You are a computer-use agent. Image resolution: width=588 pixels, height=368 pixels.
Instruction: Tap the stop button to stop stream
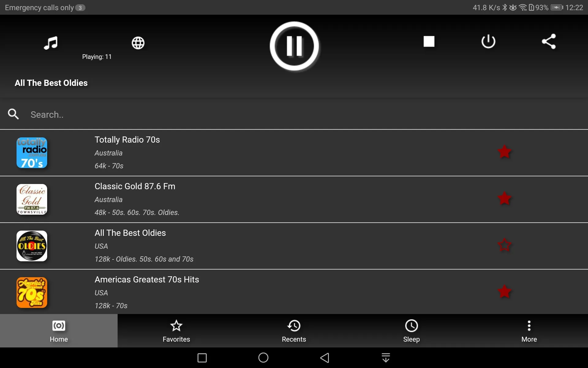point(429,41)
